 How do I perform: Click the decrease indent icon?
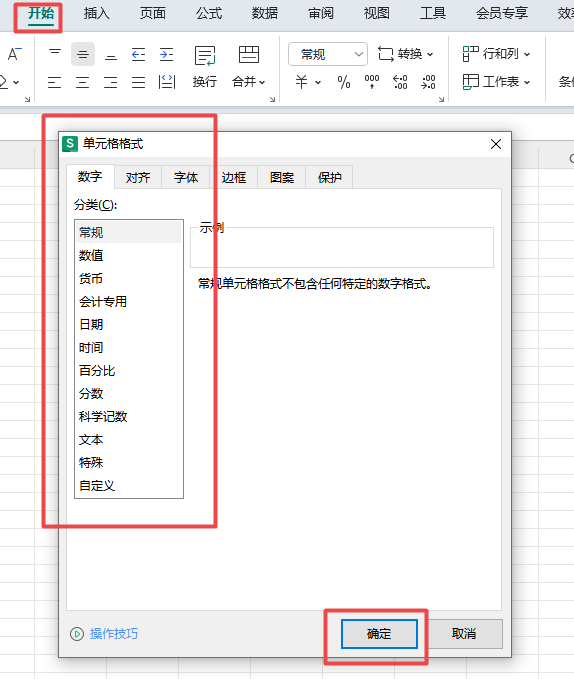(139, 54)
